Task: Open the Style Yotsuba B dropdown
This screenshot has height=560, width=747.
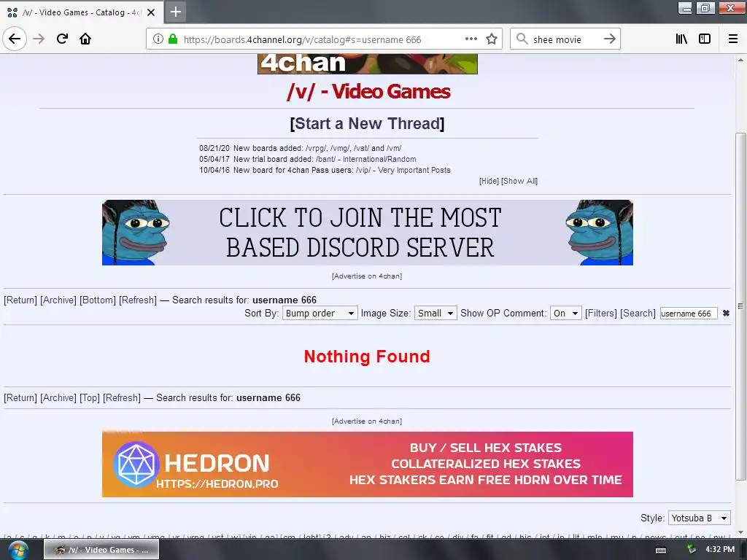Action: pos(699,518)
